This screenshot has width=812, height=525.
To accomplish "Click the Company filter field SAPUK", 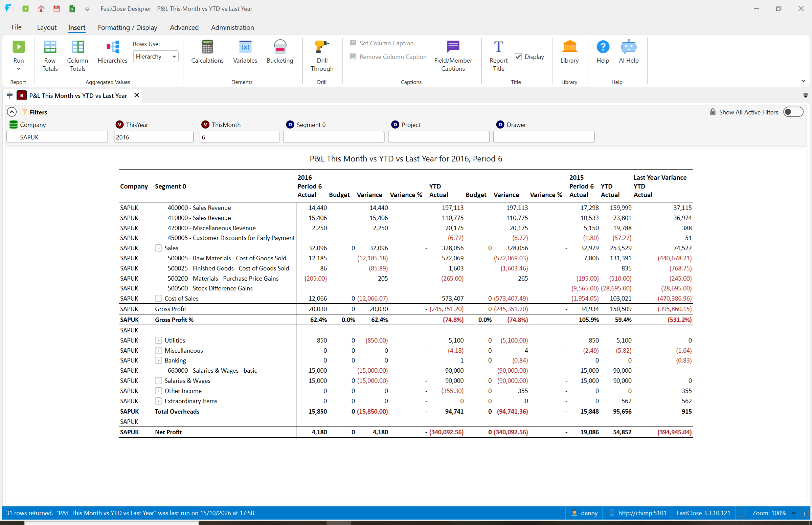I will [57, 137].
